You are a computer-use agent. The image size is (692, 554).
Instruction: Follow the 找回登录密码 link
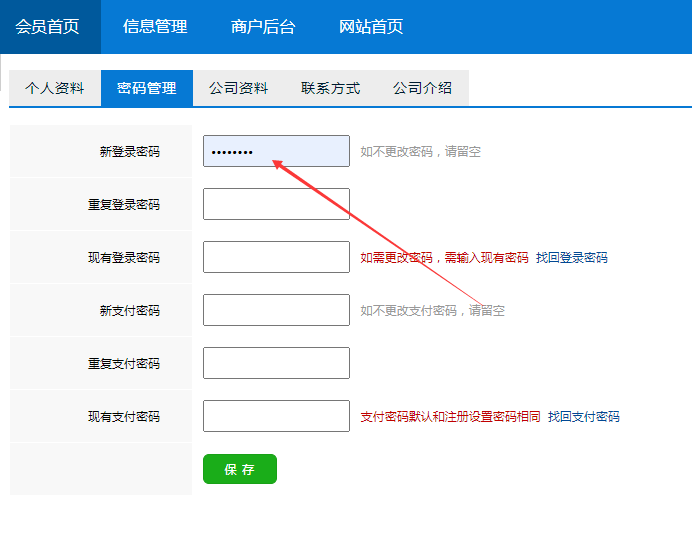pyautogui.click(x=571, y=258)
